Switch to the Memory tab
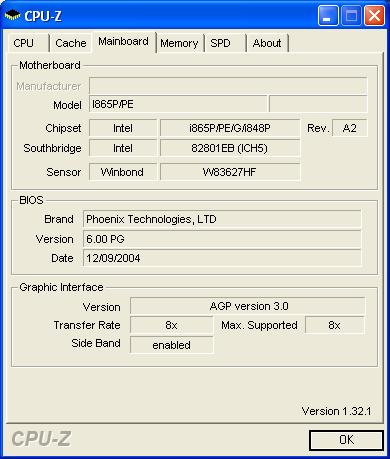Viewport: 390px width, 459px height. point(180,43)
